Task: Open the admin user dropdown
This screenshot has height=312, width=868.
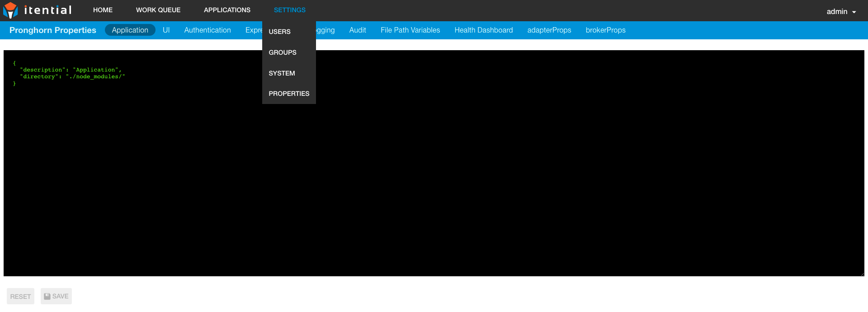Action: [x=841, y=12]
